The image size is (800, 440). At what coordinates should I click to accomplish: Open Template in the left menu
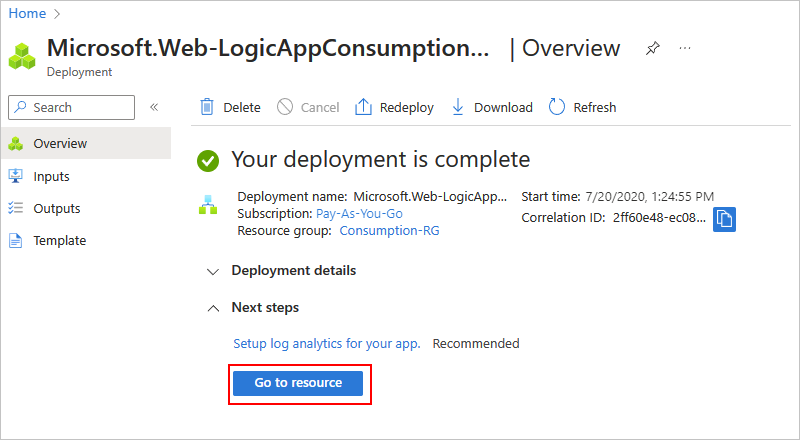click(x=59, y=240)
